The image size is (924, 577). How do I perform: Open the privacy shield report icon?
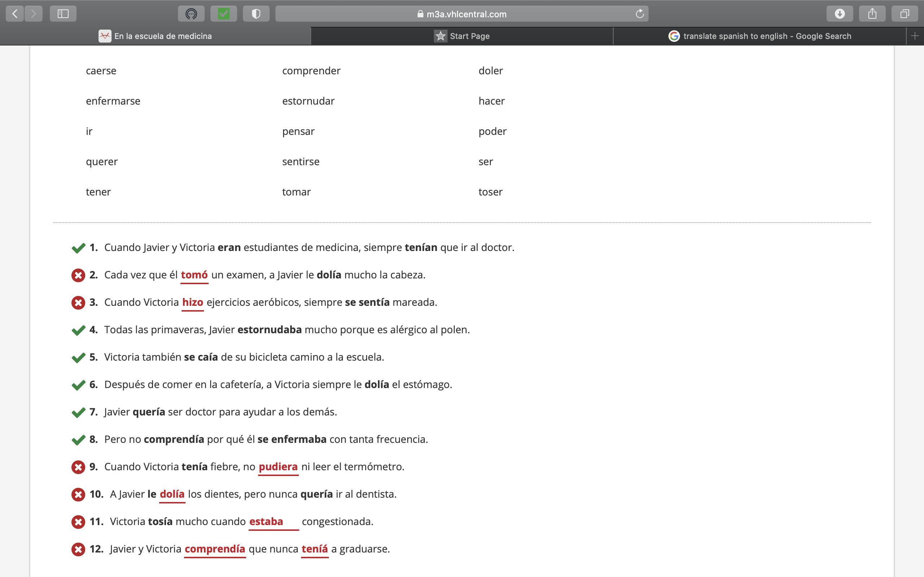[256, 14]
